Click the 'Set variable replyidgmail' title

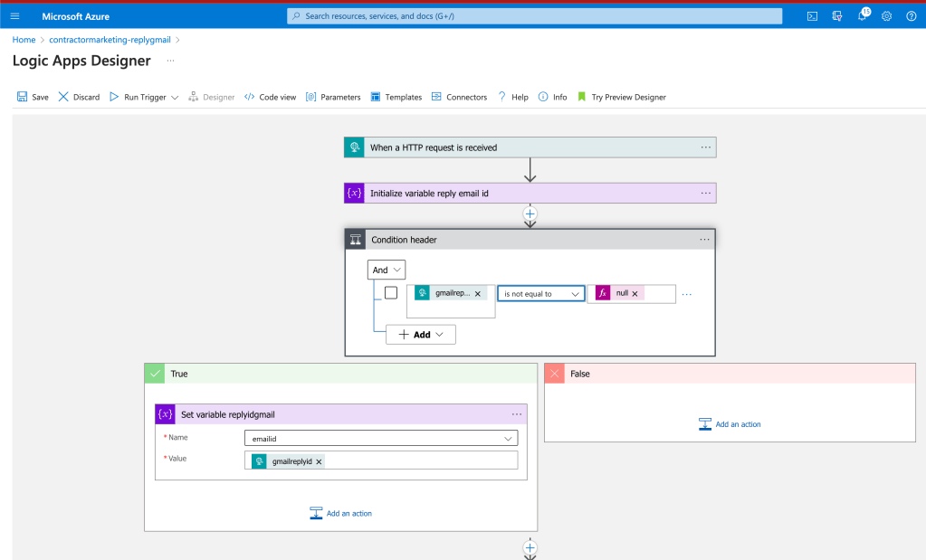pos(228,414)
